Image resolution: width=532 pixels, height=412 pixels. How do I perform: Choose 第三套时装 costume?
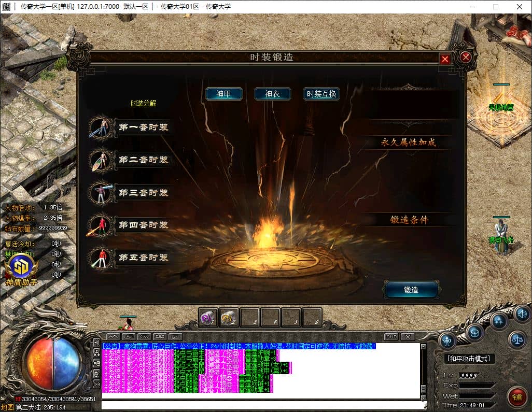pyautogui.click(x=144, y=193)
